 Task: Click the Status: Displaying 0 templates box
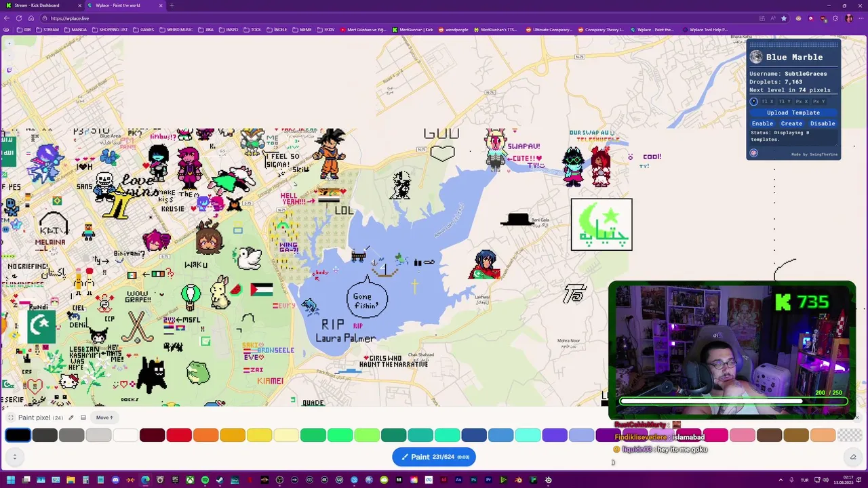(793, 137)
